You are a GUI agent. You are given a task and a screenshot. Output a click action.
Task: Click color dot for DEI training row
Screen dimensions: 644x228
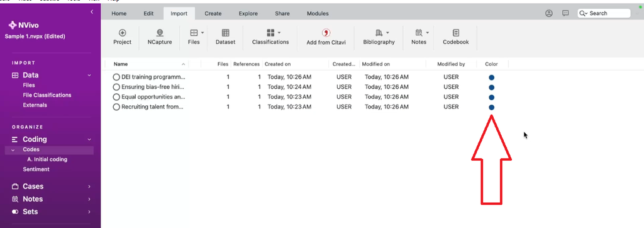coord(492,77)
